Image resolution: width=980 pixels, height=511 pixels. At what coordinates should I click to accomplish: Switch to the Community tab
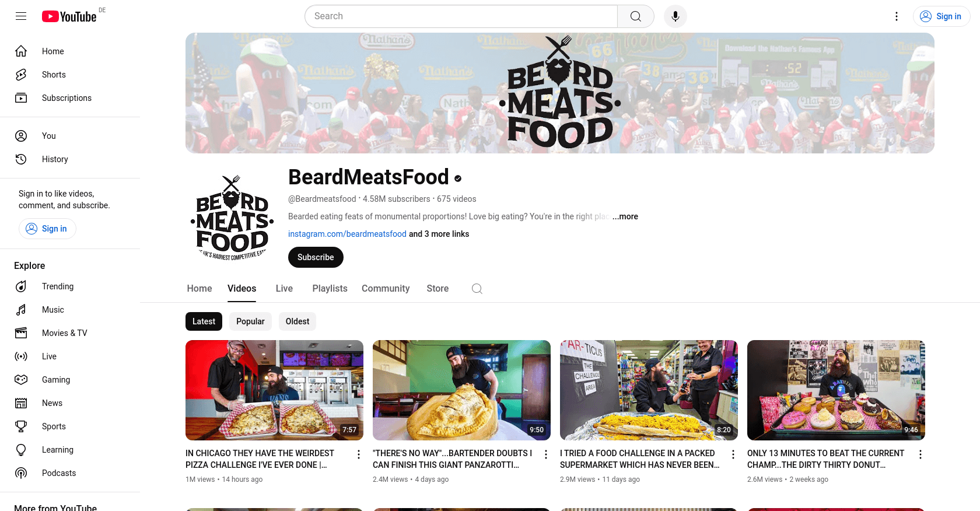[386, 289]
